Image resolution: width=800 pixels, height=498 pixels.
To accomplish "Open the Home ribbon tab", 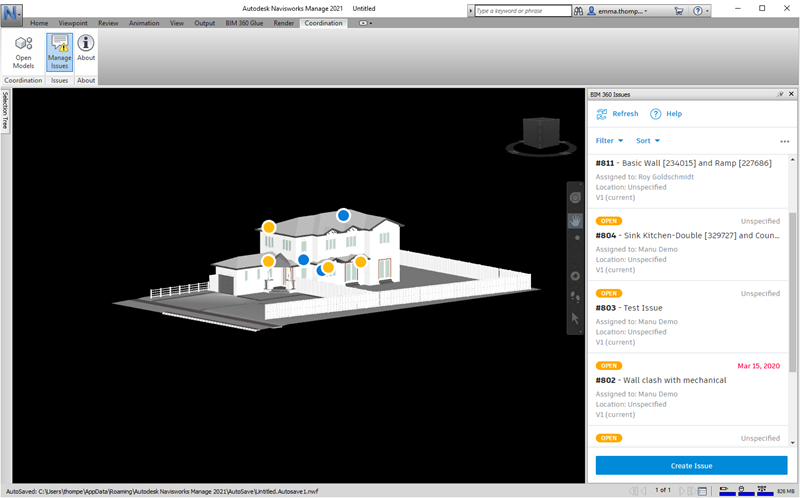I will [39, 23].
